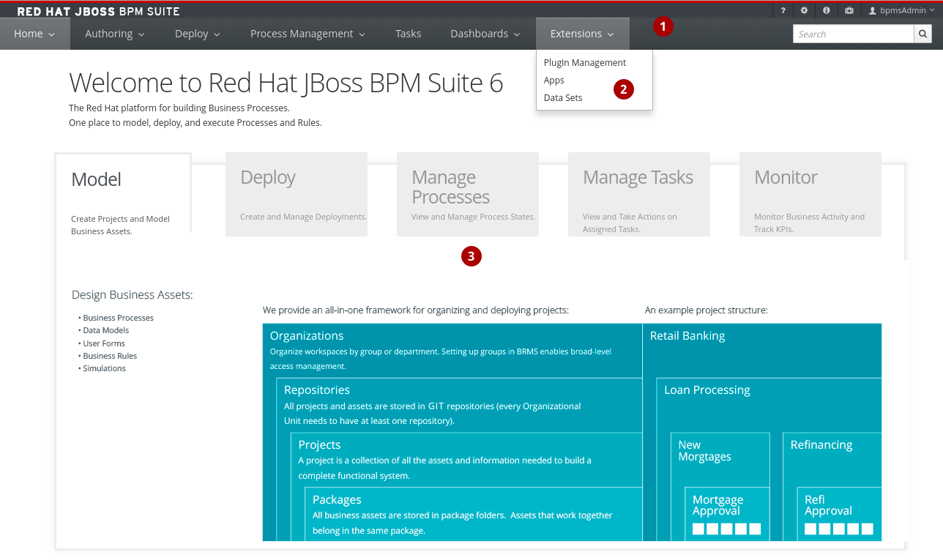Click the Refinancing box title

[x=821, y=444]
